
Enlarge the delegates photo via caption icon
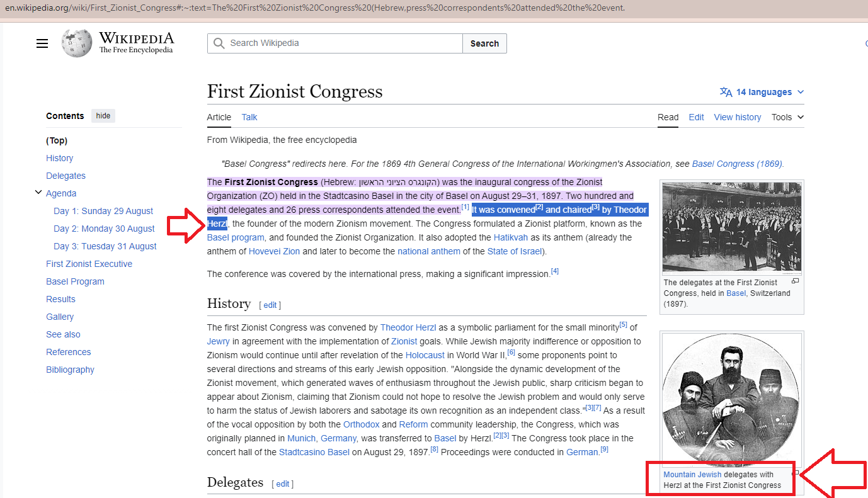[x=795, y=281]
